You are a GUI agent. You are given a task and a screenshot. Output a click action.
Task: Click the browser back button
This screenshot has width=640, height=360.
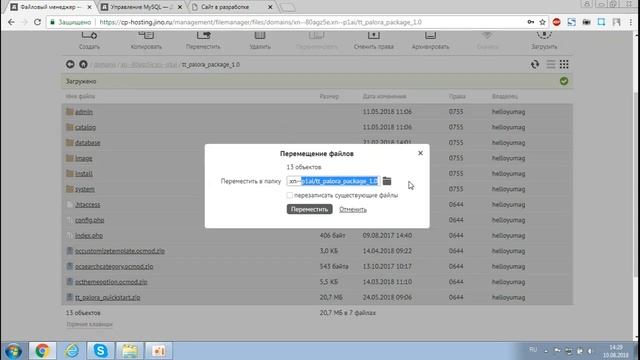coord(11,22)
